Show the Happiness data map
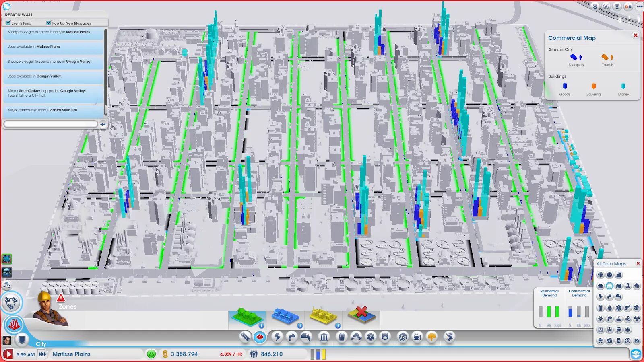 click(609, 275)
